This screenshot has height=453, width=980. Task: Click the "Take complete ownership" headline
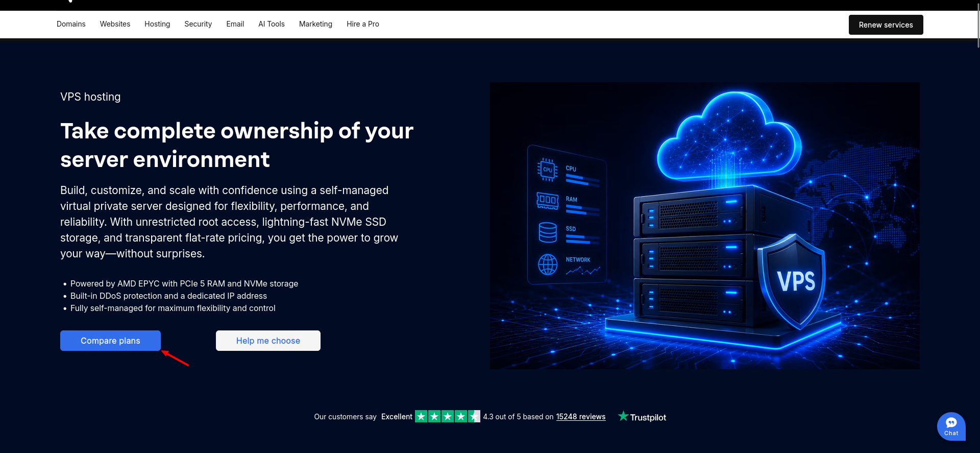pyautogui.click(x=237, y=145)
